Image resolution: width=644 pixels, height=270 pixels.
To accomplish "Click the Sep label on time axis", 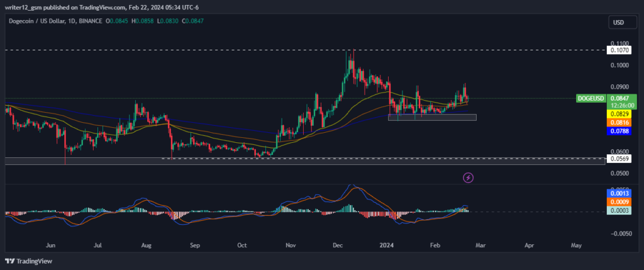I will [195, 245].
